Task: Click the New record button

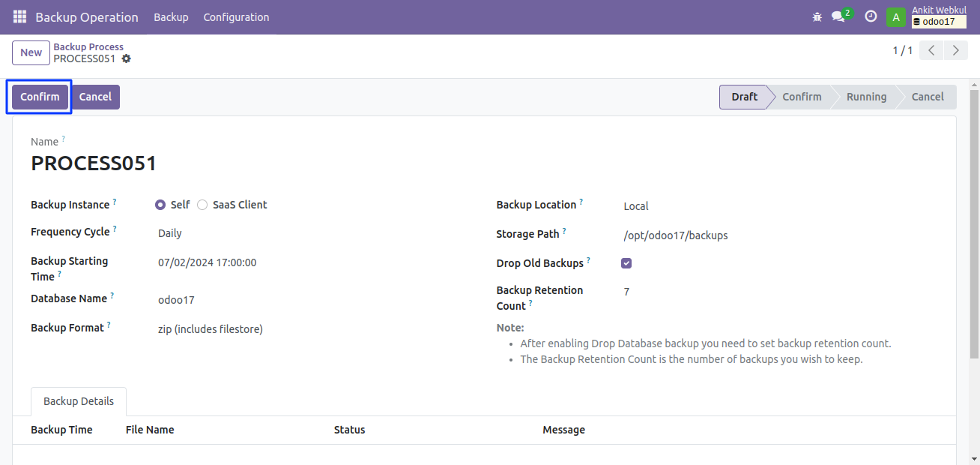Action: pos(31,52)
